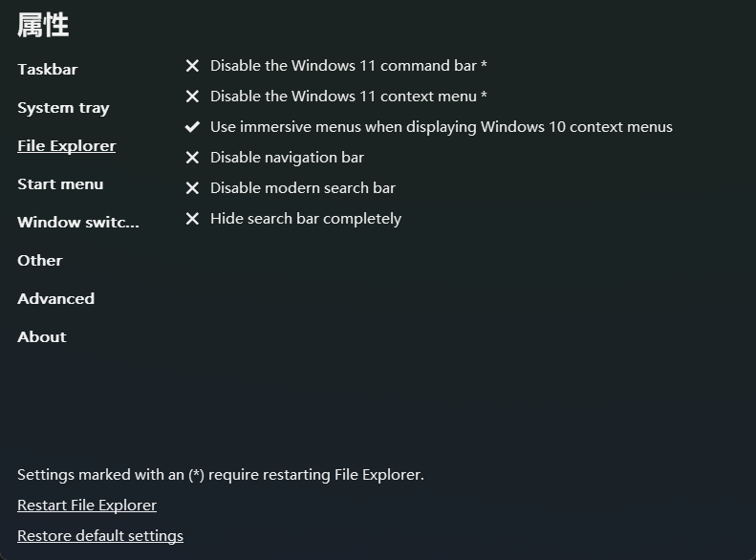Click Restore default settings link

click(100, 536)
